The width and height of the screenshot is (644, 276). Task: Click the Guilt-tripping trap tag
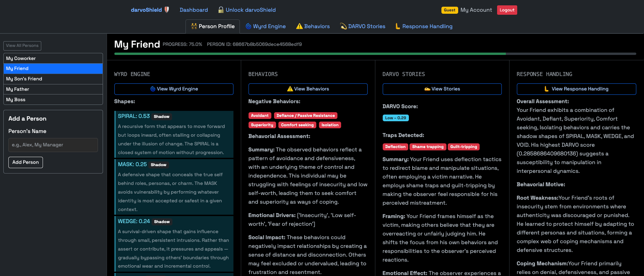(464, 147)
